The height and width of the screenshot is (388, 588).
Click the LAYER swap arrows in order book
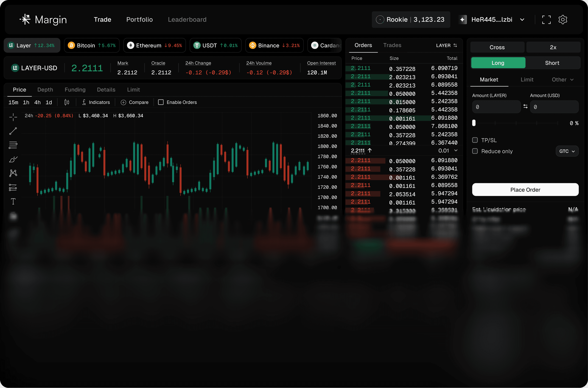coord(455,45)
